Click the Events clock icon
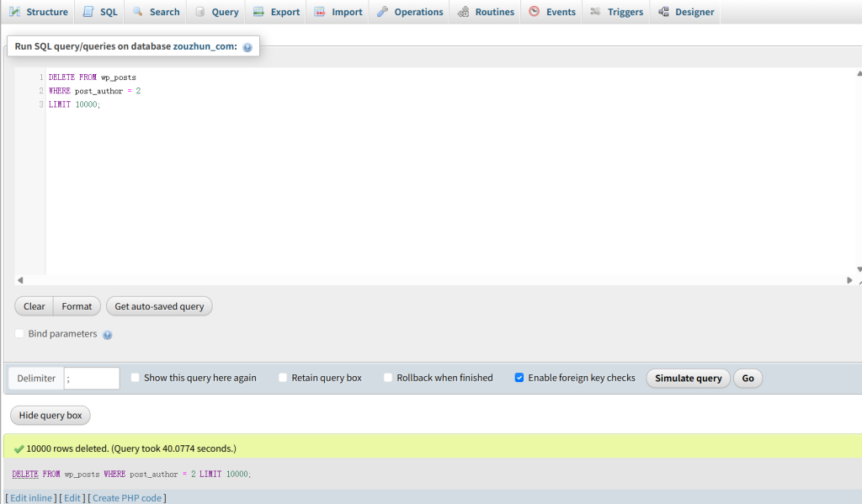The height and width of the screenshot is (504, 862). 535,12
